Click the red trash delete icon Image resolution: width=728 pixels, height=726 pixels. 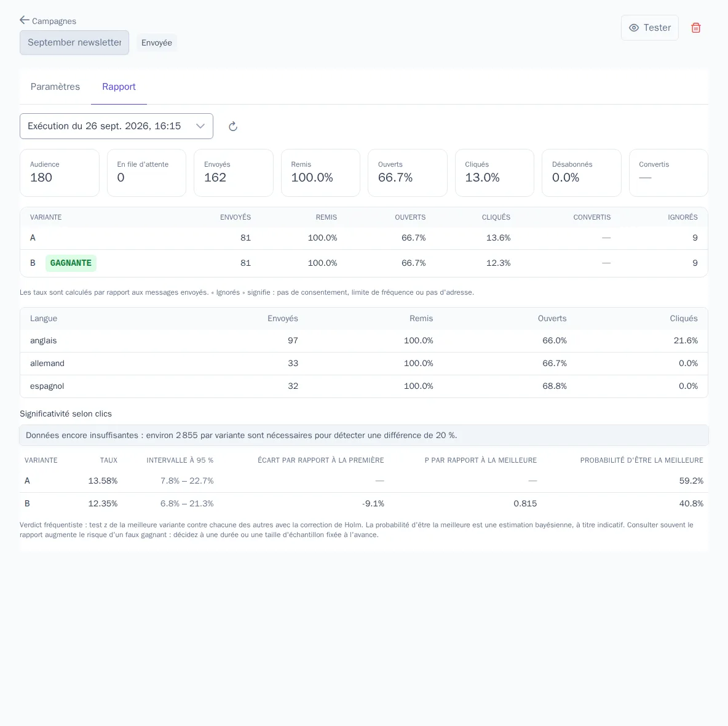[695, 28]
